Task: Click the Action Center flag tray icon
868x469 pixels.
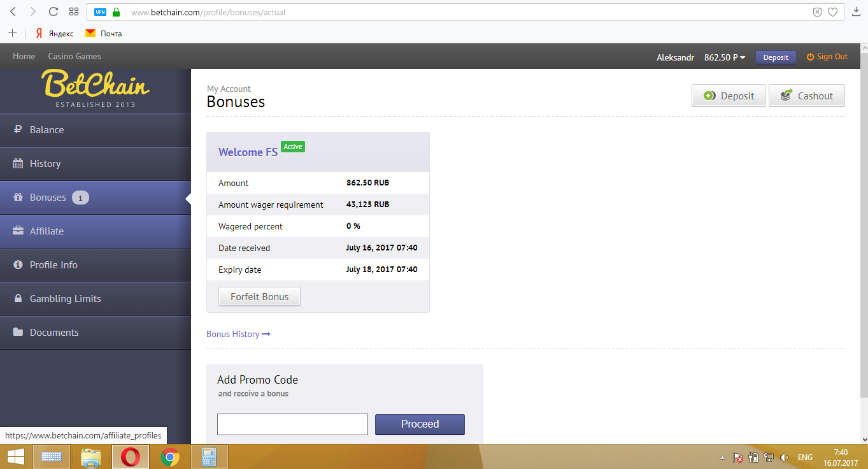Action: 738,458
